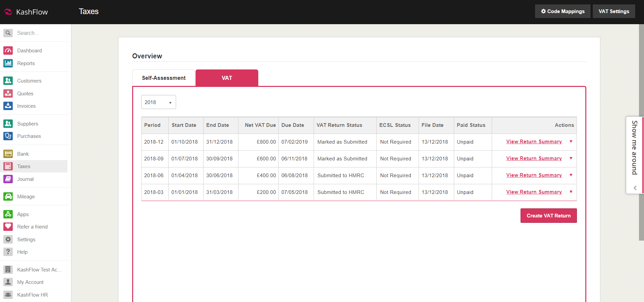This screenshot has width=644, height=302.
Task: Select the VAT tab
Action: pyautogui.click(x=227, y=78)
